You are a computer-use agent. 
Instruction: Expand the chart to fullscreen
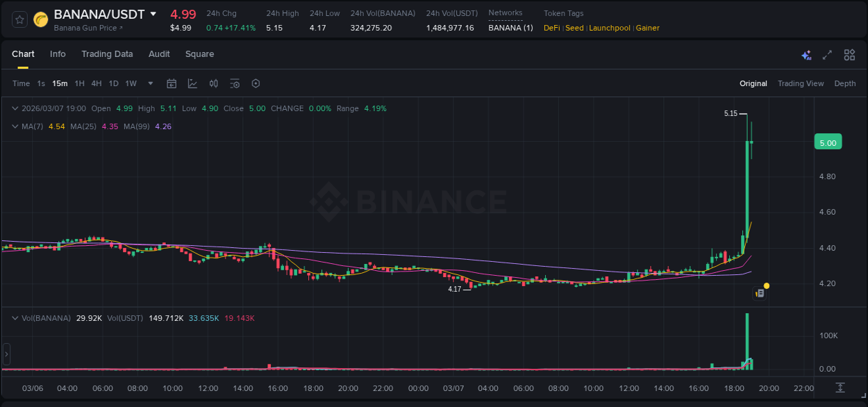pos(826,54)
